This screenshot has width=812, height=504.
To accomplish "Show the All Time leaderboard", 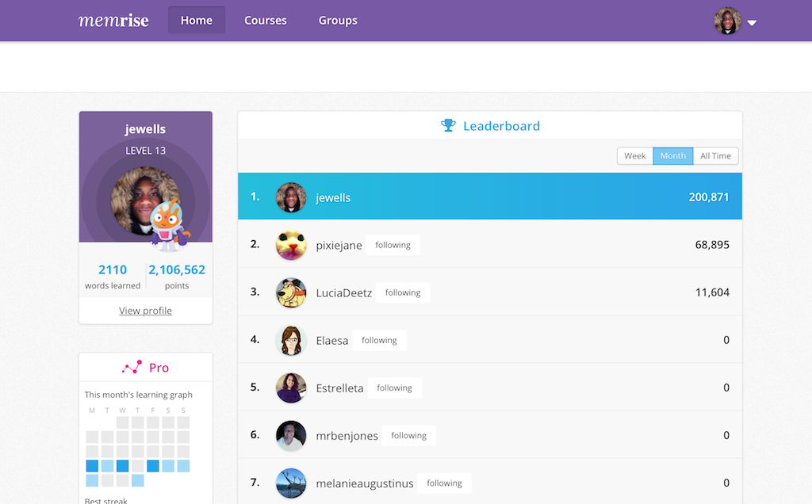I will pyautogui.click(x=714, y=155).
